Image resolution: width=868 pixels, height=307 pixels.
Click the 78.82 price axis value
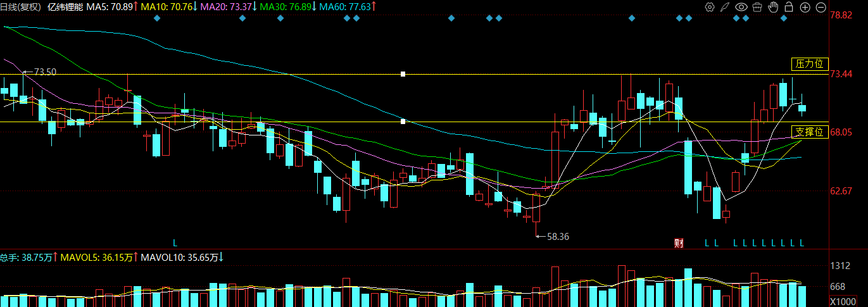click(x=841, y=15)
